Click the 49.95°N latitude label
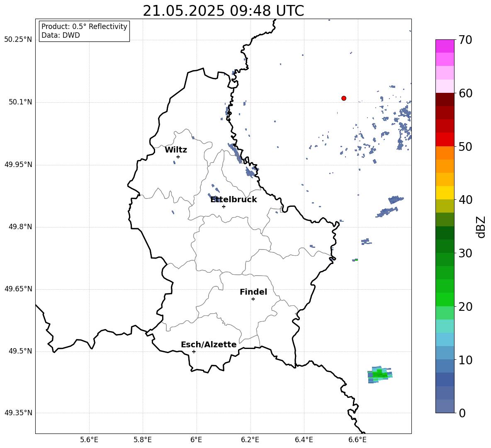 point(18,165)
